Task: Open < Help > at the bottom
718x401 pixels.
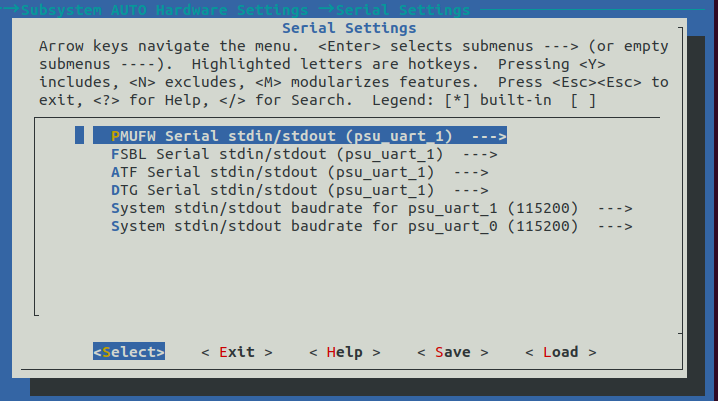Action: 345,352
